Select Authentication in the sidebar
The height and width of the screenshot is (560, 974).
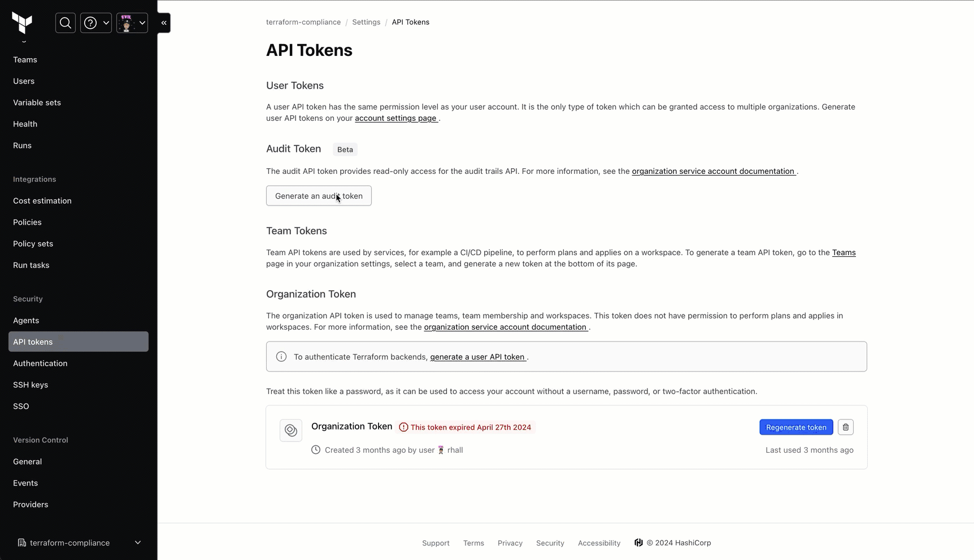point(40,364)
